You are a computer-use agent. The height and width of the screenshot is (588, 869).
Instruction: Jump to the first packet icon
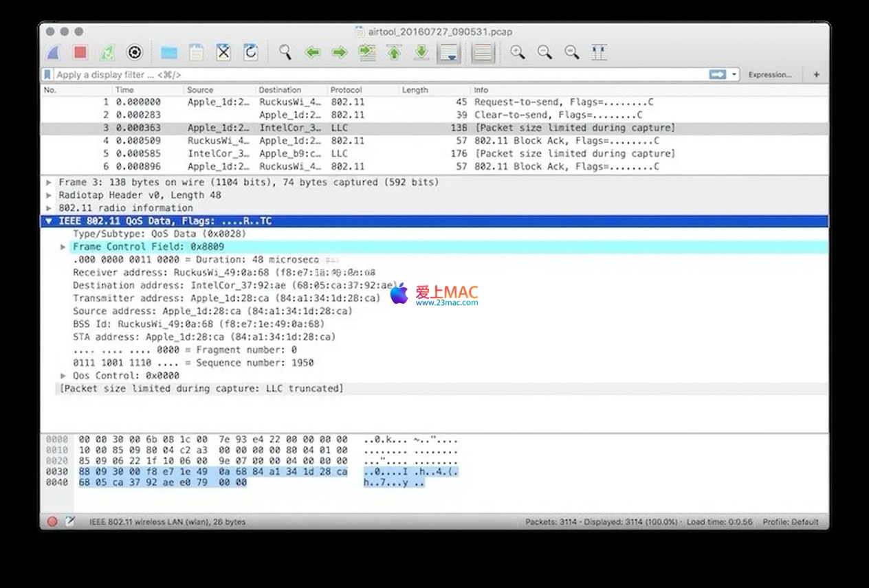pyautogui.click(x=394, y=52)
